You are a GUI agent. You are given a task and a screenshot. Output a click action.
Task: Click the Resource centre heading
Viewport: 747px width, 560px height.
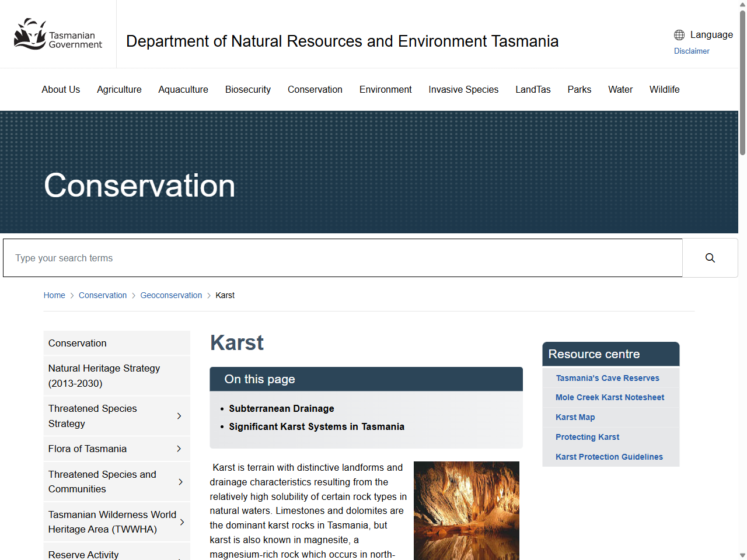(594, 354)
